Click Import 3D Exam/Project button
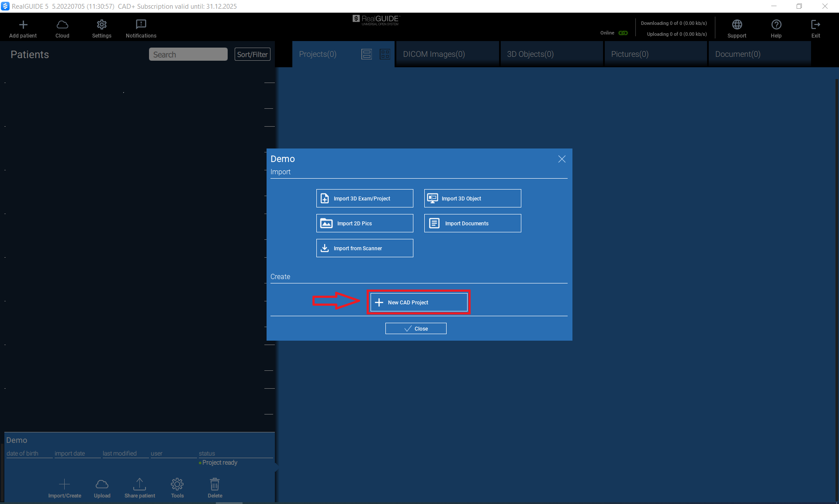Viewport: 839px width, 504px height. tap(364, 198)
